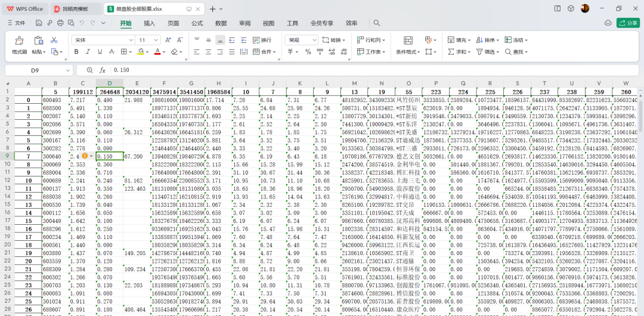Switch to the Insert (插入) tab

click(x=150, y=23)
